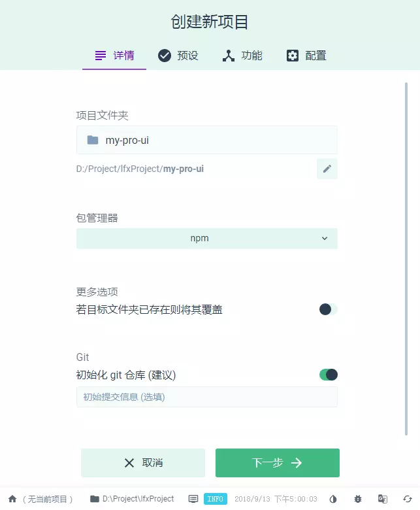The image size is (420, 510).
Task: Click the D:\Project\lfxProject folder path in status bar
Action: (x=132, y=499)
